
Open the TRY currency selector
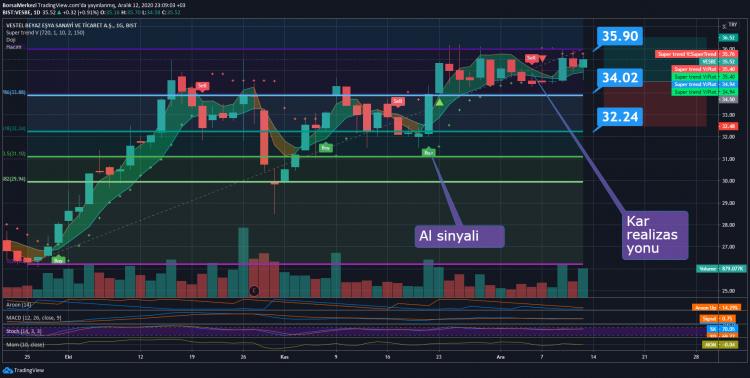733,25
